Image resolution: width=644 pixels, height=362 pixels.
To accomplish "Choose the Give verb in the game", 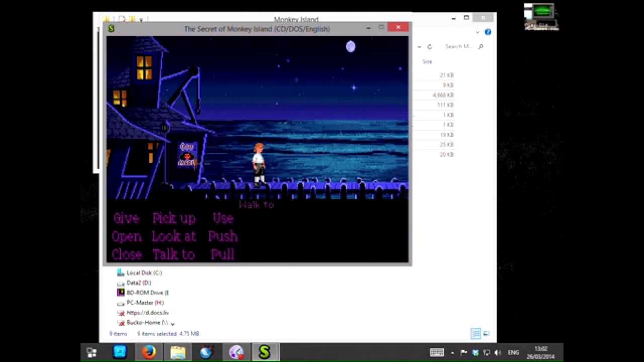I will pyautogui.click(x=126, y=218).
